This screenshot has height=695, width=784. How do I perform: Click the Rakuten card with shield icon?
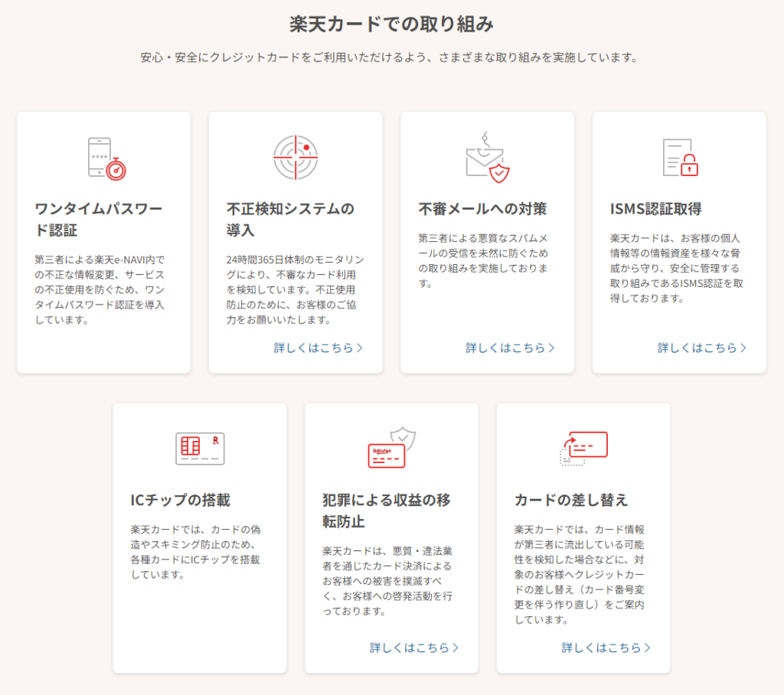click(392, 448)
